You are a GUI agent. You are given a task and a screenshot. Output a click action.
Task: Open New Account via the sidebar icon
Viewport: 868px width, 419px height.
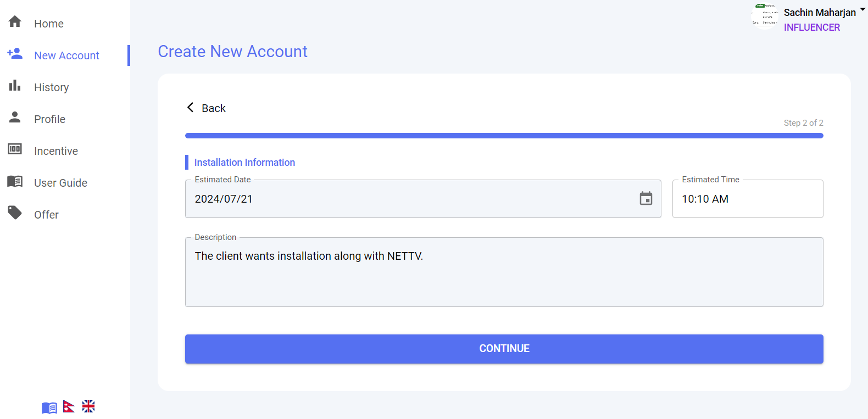[14, 54]
